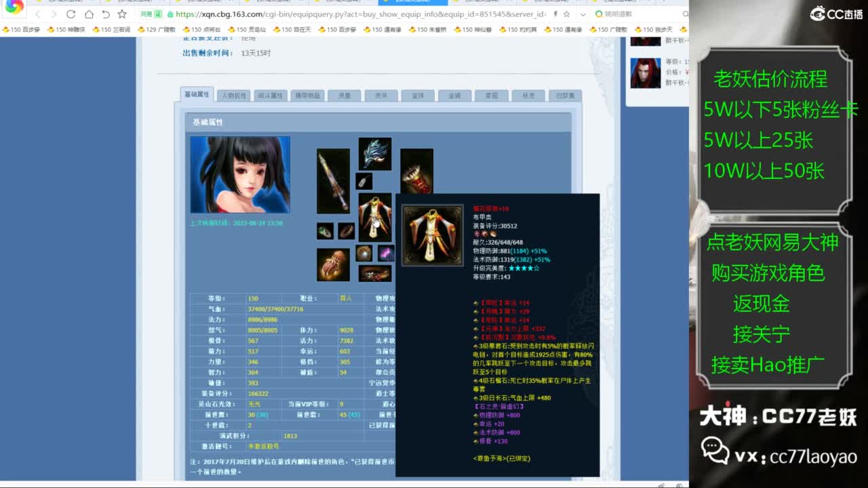Click the URL address field xqn.cbg.163.com

(359, 14)
